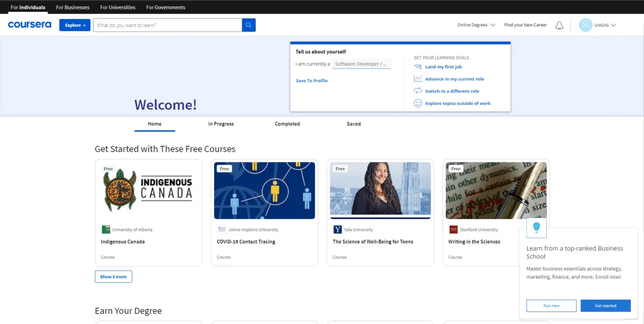Focus the 'What do you want to learn?' search field
The image size is (644, 324).
click(x=168, y=25)
